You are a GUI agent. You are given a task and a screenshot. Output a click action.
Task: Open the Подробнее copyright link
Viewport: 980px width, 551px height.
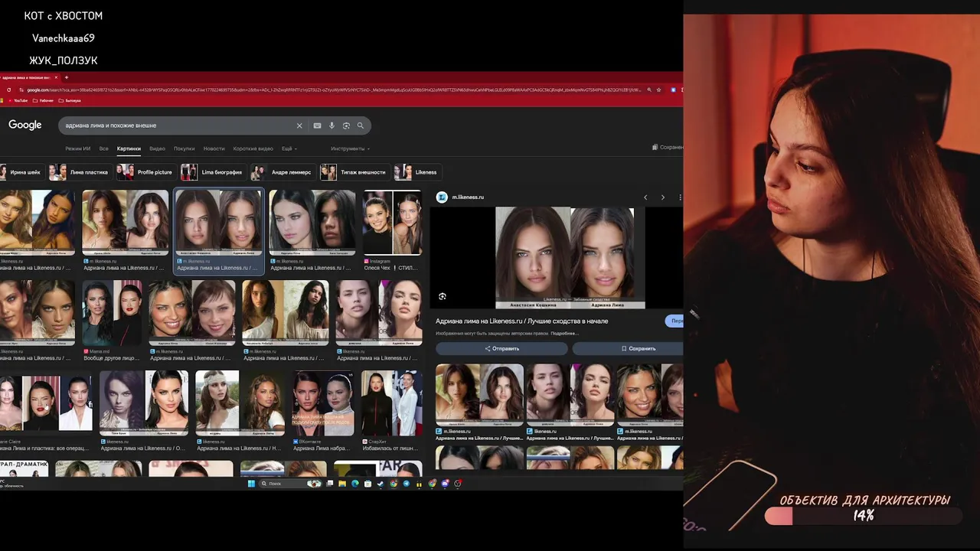click(x=564, y=333)
